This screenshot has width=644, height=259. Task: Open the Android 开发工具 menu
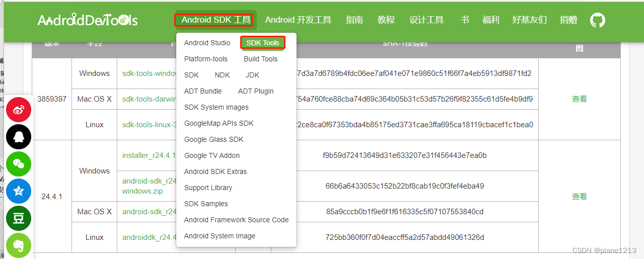click(x=298, y=20)
